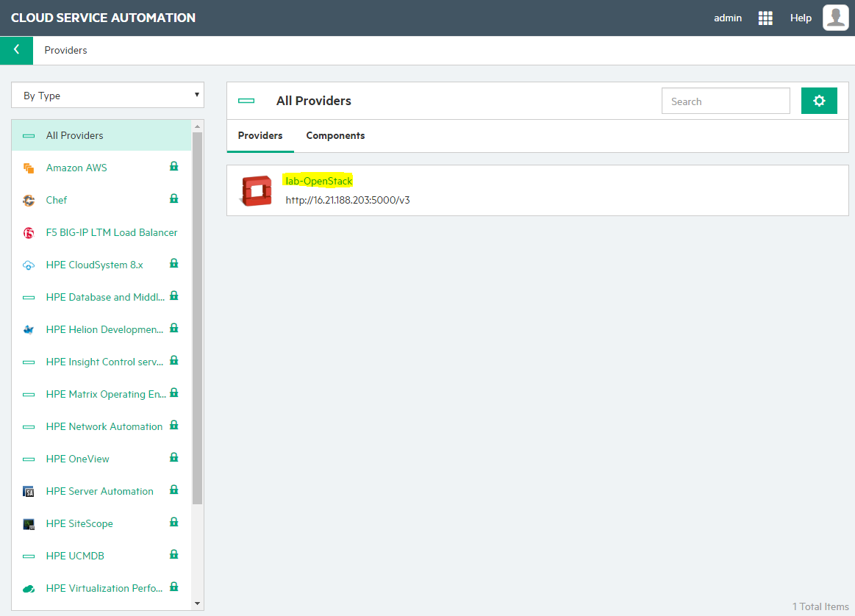
Task: Select All Providers in the sidebar
Action: point(101,135)
